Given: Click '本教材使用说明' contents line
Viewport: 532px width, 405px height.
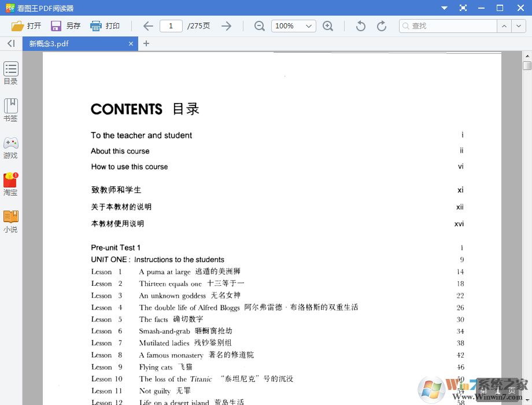Looking at the screenshot, I should click(x=117, y=223).
